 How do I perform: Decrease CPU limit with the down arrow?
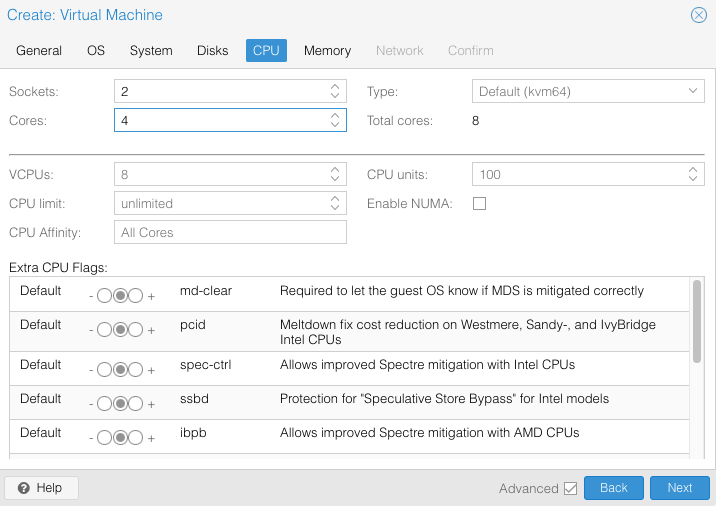point(335,208)
